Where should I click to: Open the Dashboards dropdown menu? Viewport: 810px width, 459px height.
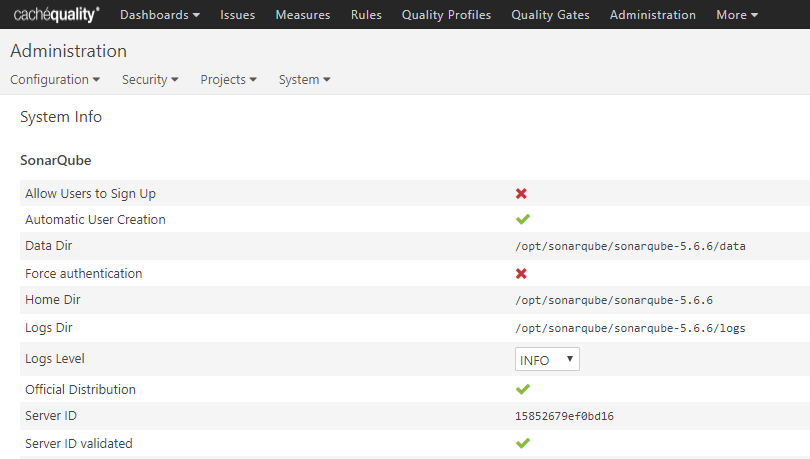(160, 15)
